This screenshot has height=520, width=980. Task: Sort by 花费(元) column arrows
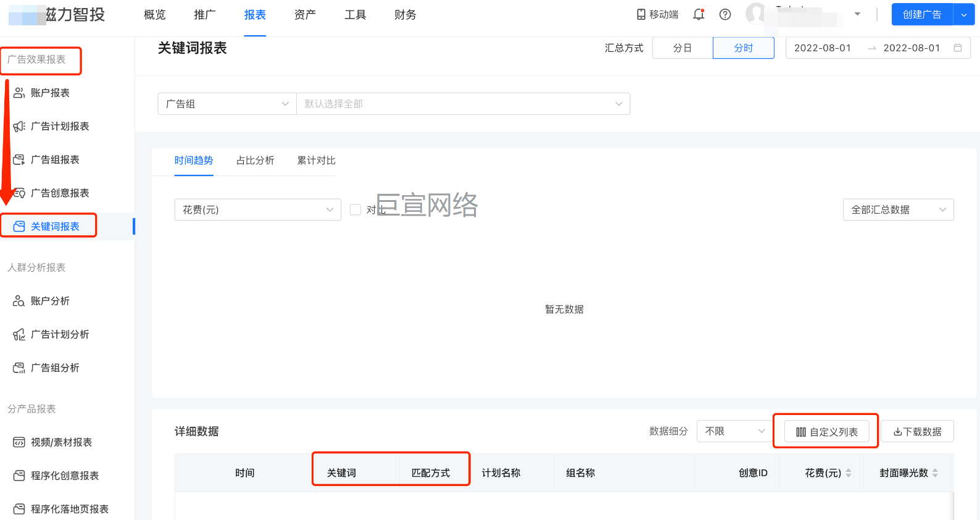click(x=849, y=473)
